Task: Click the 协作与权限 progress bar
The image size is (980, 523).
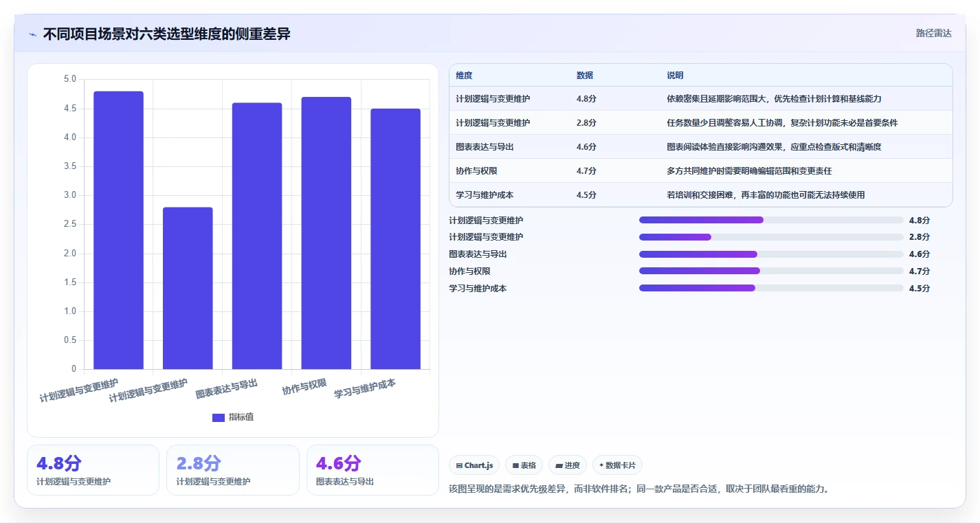Action: (771, 271)
